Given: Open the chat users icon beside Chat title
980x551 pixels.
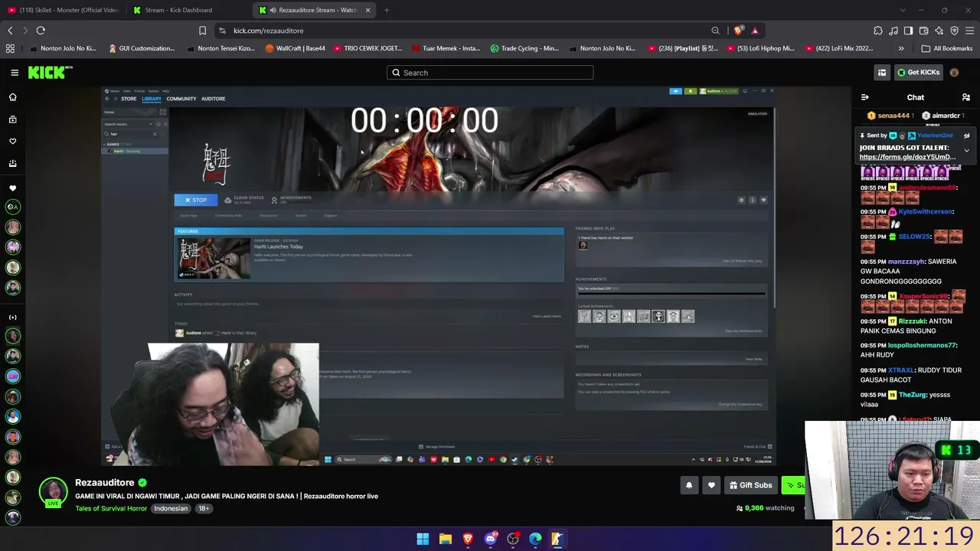Looking at the screenshot, I should (966, 97).
